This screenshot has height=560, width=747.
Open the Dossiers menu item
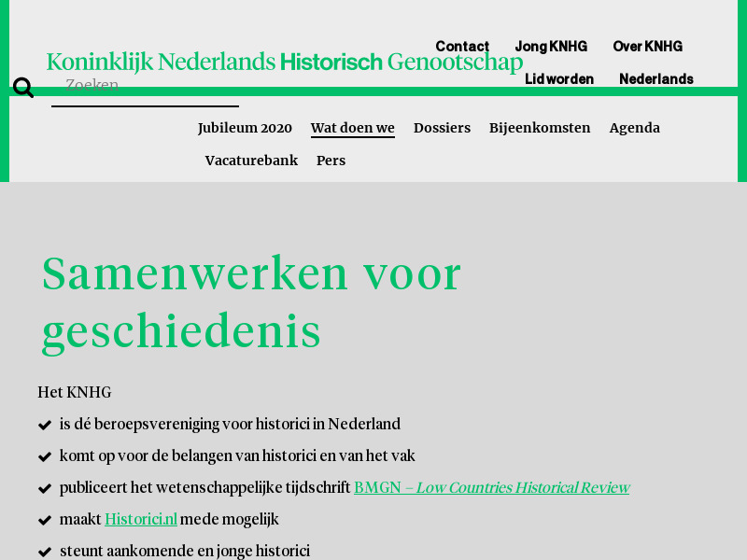442,128
